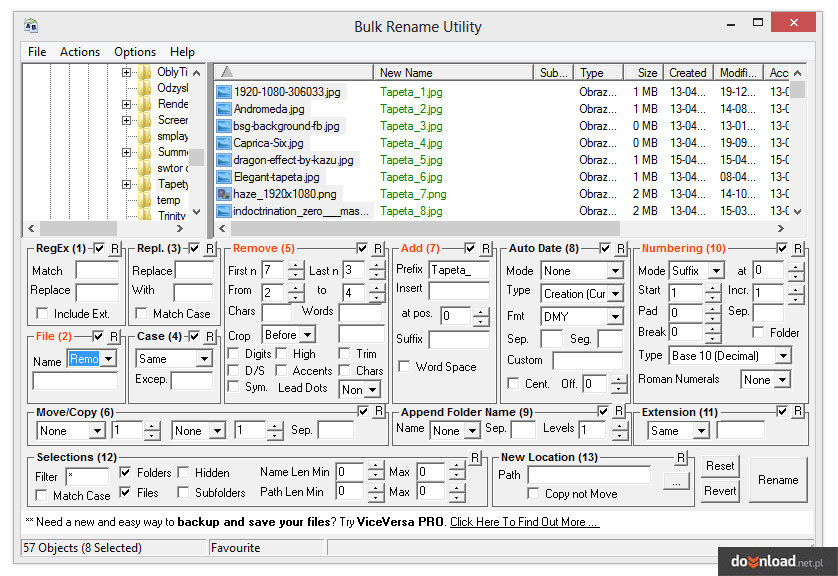
Task: Click the Rename button
Action: pyautogui.click(x=778, y=480)
